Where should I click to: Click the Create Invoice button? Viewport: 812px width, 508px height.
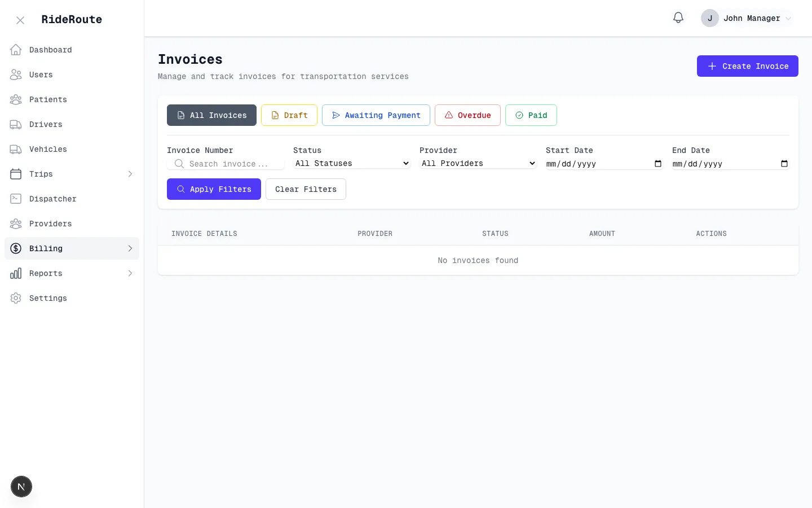pyautogui.click(x=747, y=66)
